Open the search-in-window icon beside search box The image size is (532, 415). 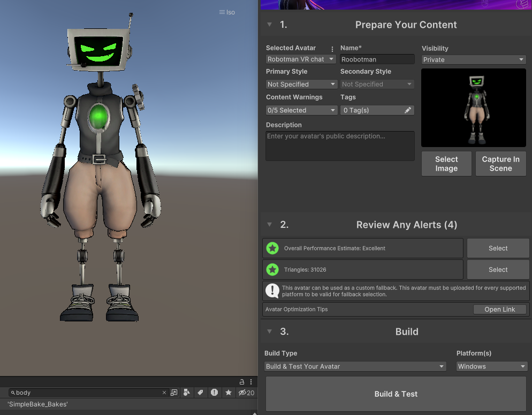coord(174,393)
